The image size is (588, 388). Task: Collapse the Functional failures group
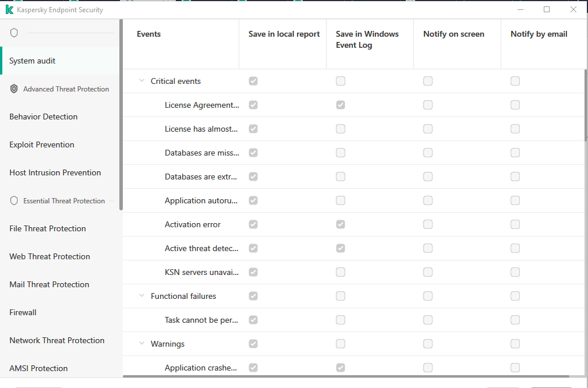pos(141,296)
